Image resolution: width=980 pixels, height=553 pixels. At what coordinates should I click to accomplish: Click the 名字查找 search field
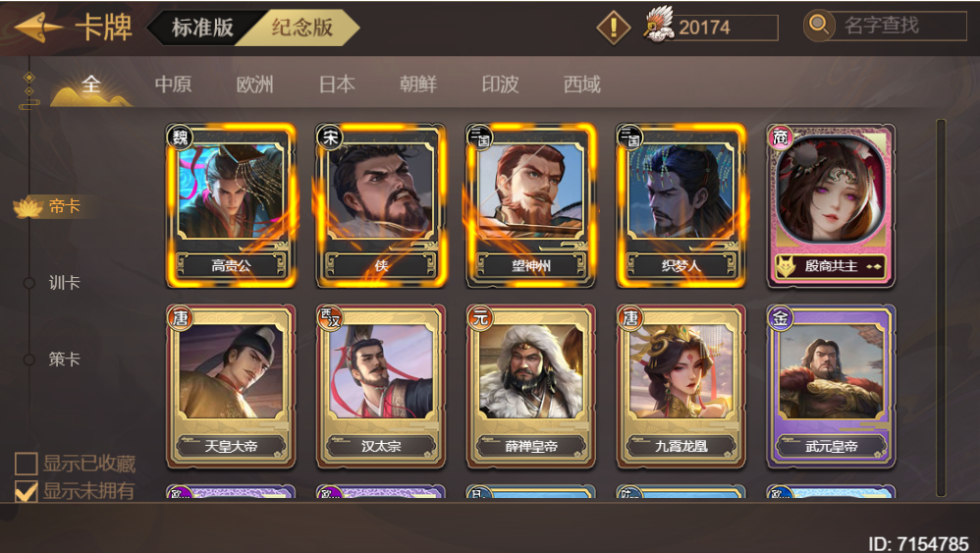pyautogui.click(x=898, y=26)
